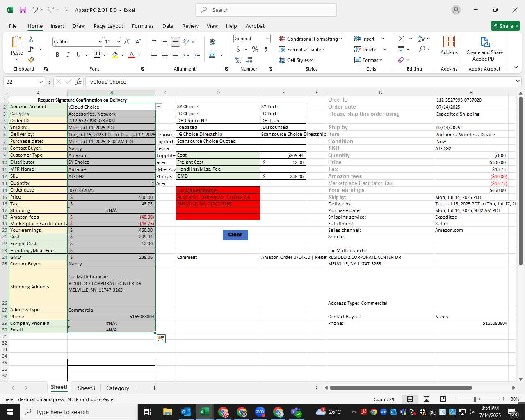Open the Add-ins button
525x420 pixels.
point(449,45)
